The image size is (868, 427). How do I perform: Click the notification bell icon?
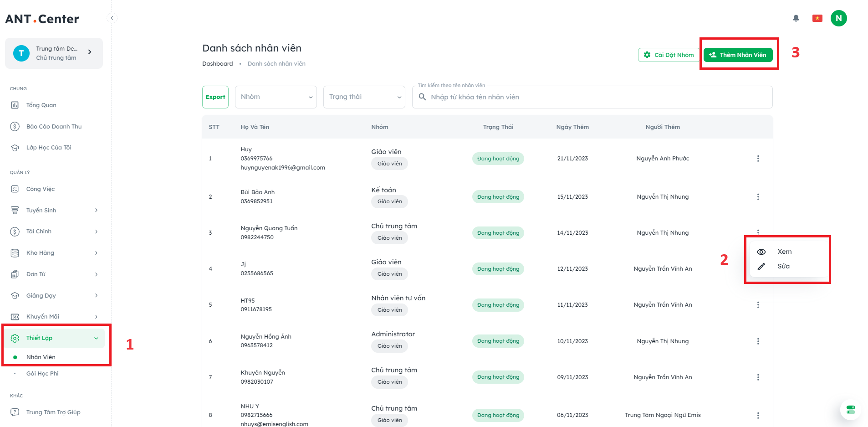(796, 18)
